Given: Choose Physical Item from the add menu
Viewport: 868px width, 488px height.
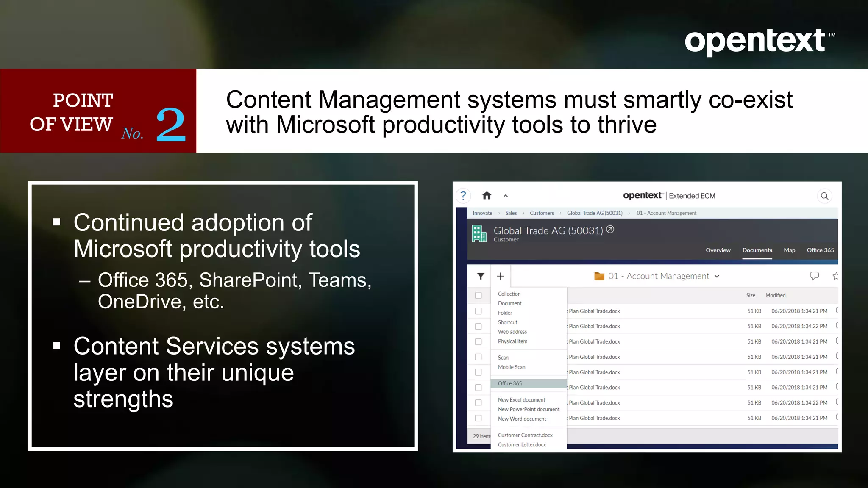Looking at the screenshot, I should [512, 341].
